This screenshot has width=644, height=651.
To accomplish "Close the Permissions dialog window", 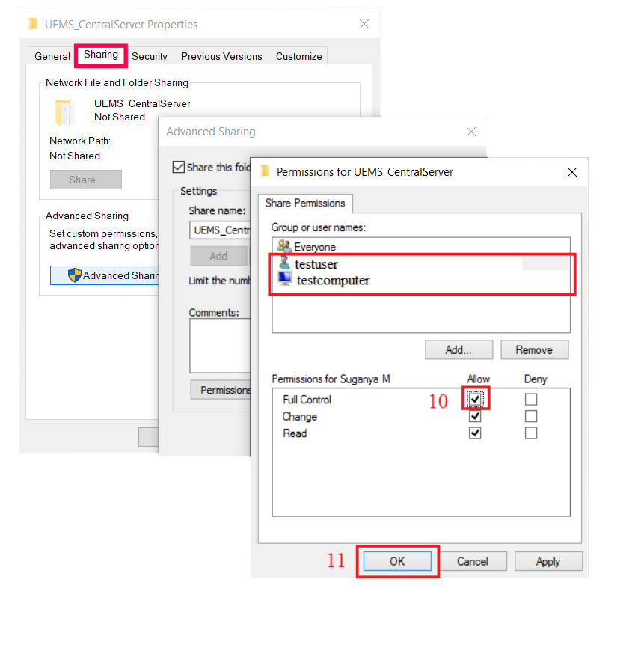I will coord(572,172).
